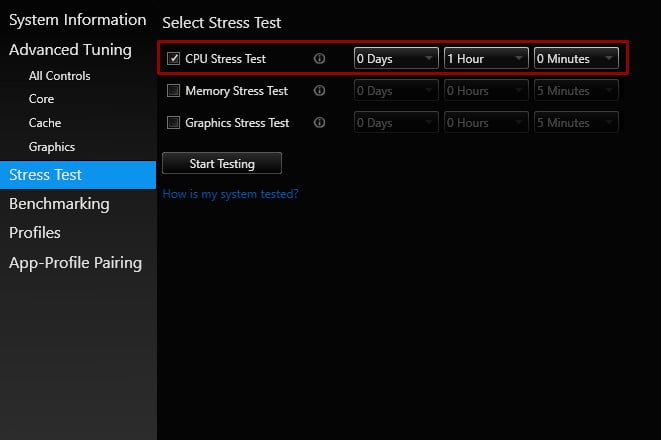Open CPU test 0 Minutes dropdown
The height and width of the screenshot is (440, 661).
coord(576,58)
